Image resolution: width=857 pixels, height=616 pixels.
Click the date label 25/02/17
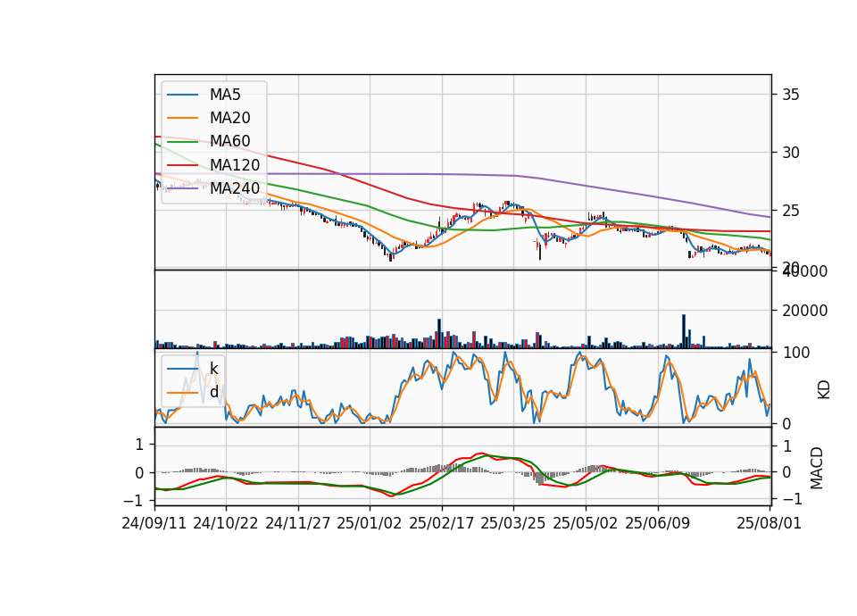click(441, 524)
